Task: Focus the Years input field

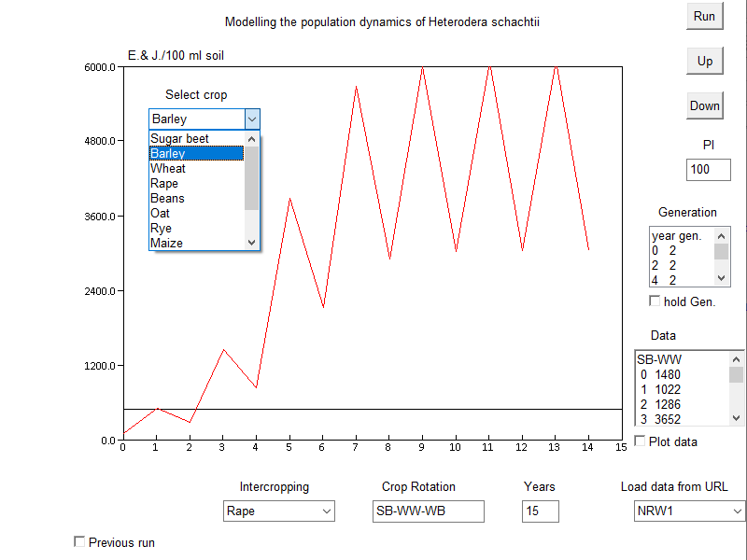Action: (x=540, y=511)
